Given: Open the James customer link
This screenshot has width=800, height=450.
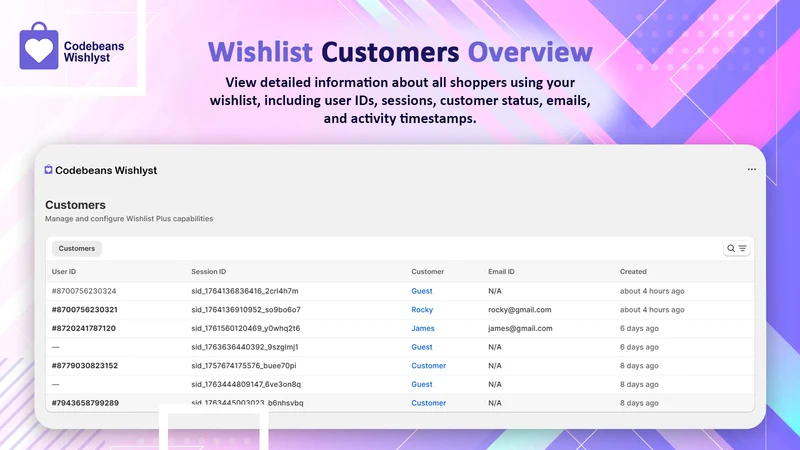Looking at the screenshot, I should [423, 328].
